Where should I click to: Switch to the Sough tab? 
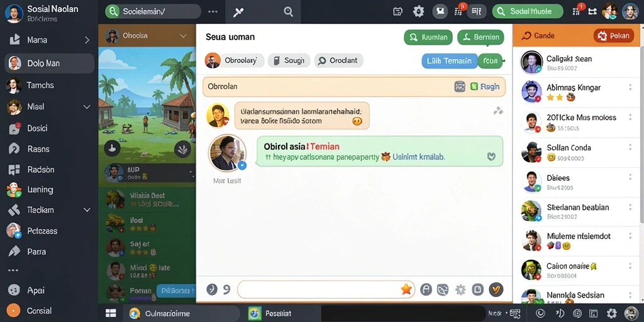coord(289,60)
